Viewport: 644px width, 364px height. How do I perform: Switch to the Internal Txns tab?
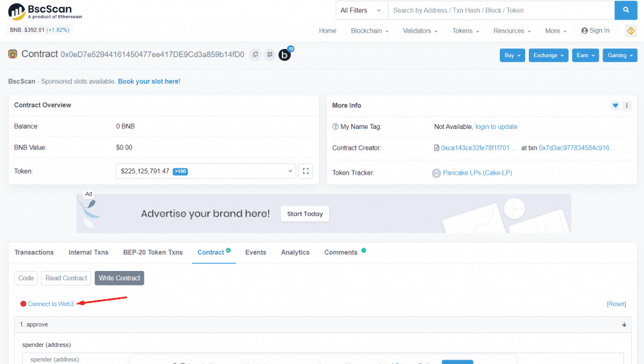click(x=88, y=252)
